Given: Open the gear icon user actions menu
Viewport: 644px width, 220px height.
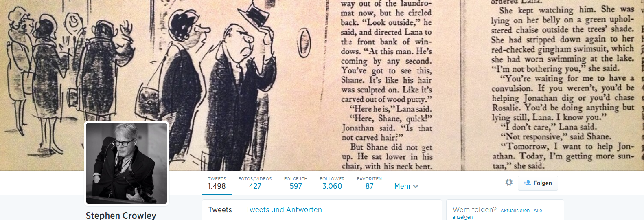Looking at the screenshot, I should 509,183.
